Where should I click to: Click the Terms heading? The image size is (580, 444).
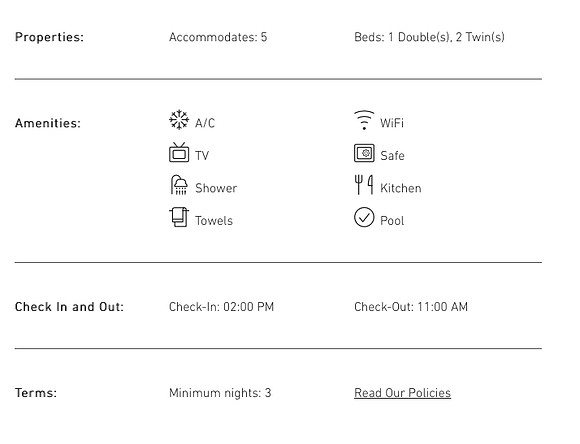(36, 393)
